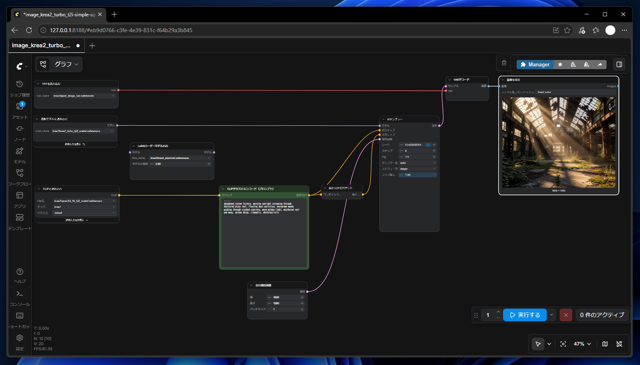Image resolution: width=640 pixels, height=365 pixels.
Task: Click the generated factory image preview
Action: tap(558, 142)
